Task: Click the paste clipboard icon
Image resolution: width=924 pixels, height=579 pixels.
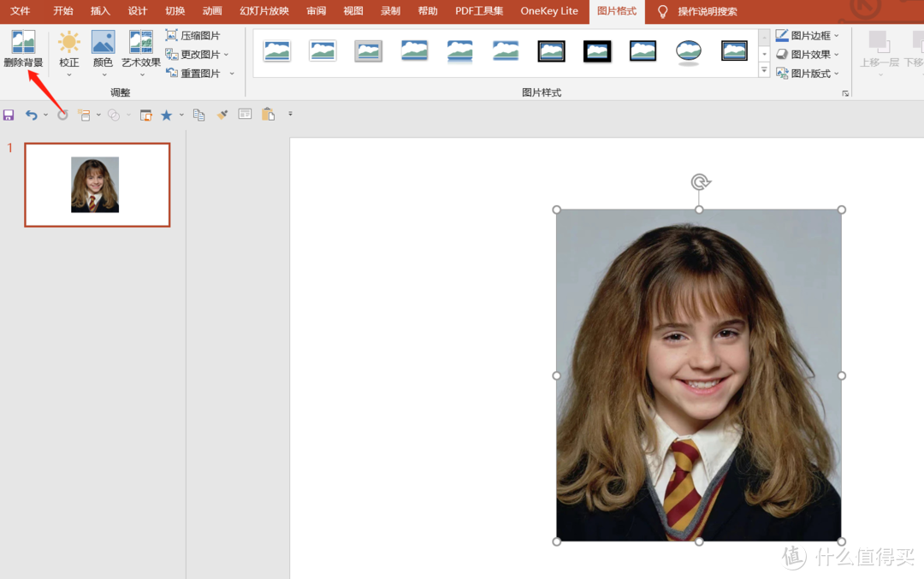Action: 268,115
